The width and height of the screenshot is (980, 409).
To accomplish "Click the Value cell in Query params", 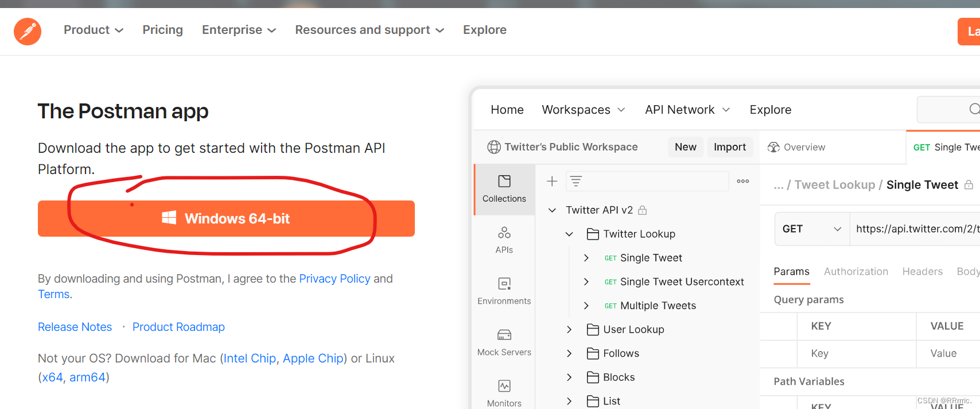I will 948,354.
